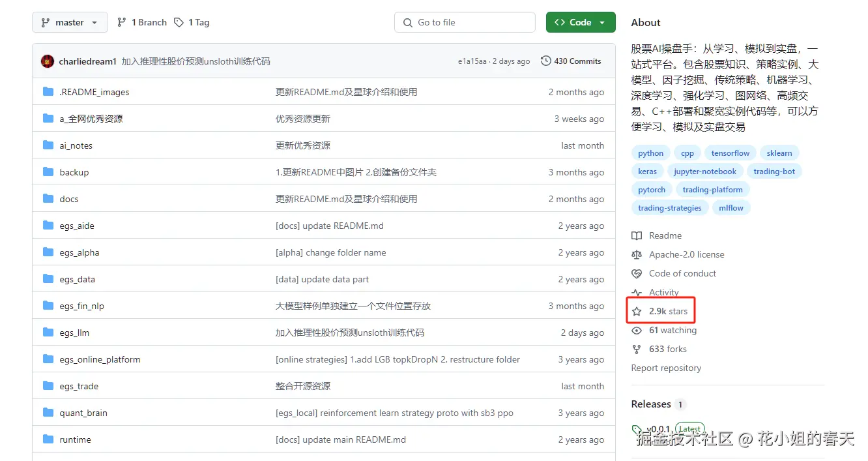Open commit hash e1a15aa
Viewport: 868px width, 461px height.
[472, 61]
